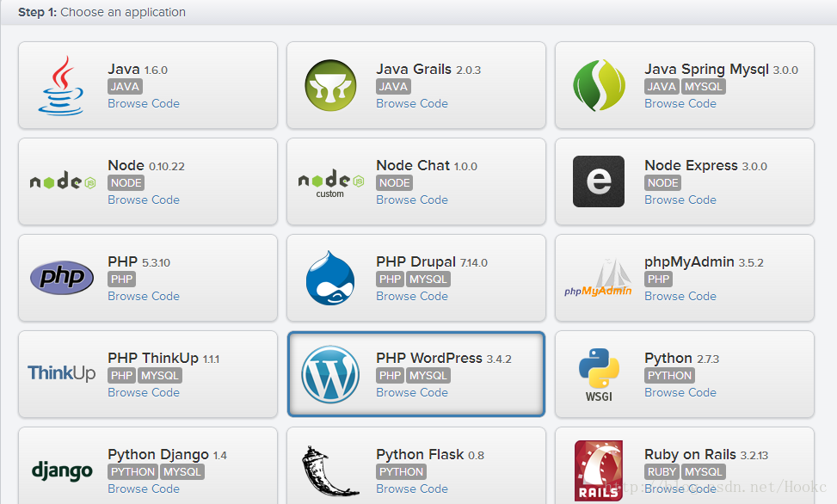Select the Python WSGI logo
Screen dimensions: 837x504
[x=599, y=375]
